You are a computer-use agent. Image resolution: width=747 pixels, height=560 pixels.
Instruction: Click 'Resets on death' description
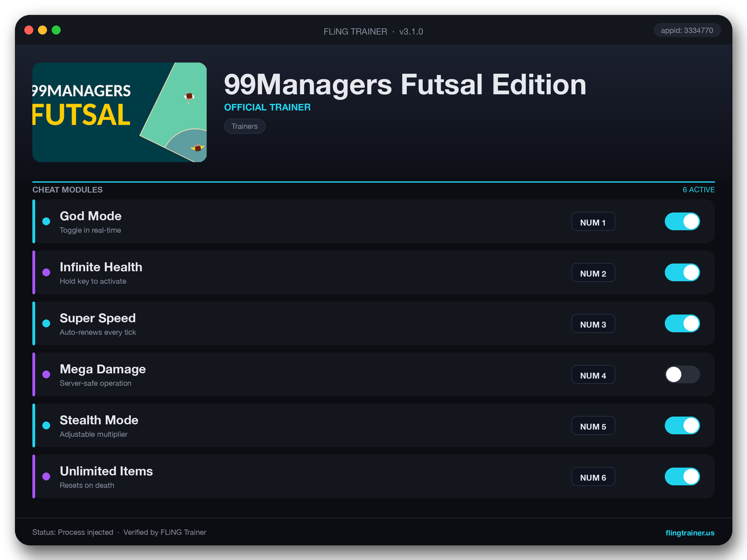pyautogui.click(x=87, y=485)
